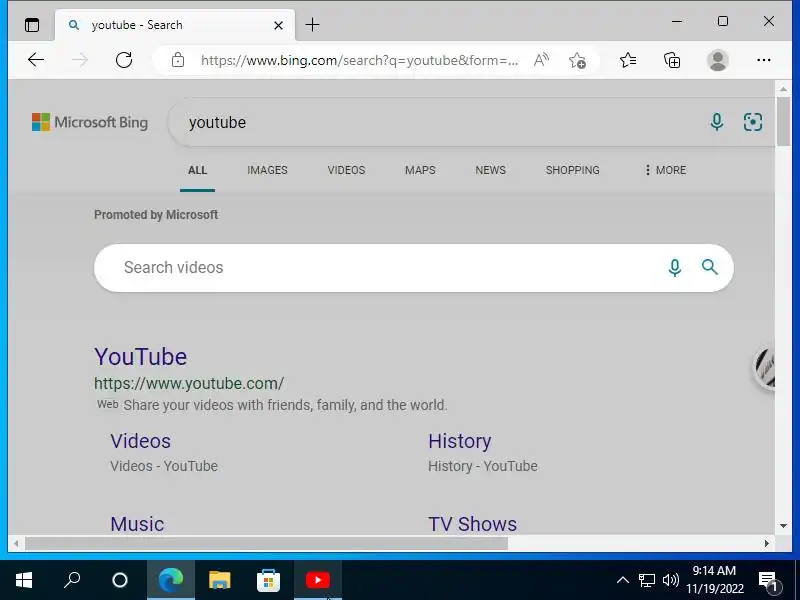Close the youtube - Search tab
The width and height of the screenshot is (800, 600).
pos(278,25)
